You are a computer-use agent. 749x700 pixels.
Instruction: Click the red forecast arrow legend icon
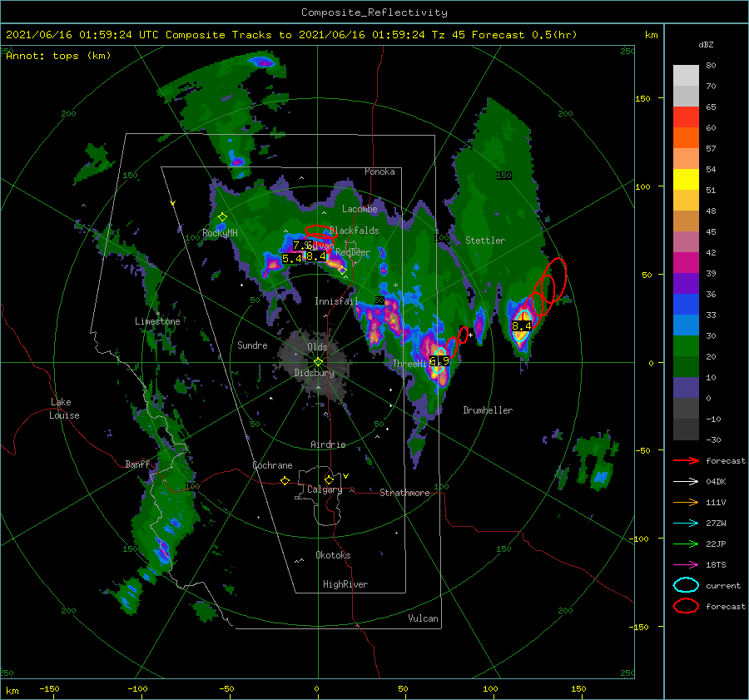(x=686, y=460)
